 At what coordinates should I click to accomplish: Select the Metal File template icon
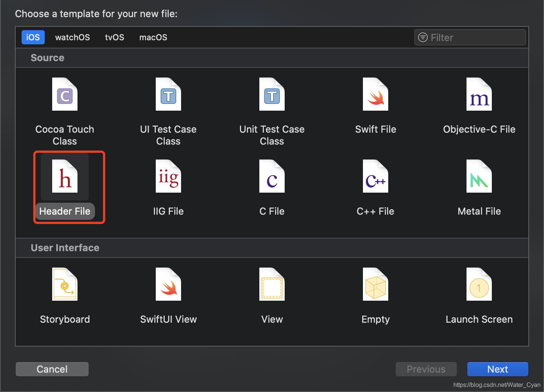[x=479, y=176]
